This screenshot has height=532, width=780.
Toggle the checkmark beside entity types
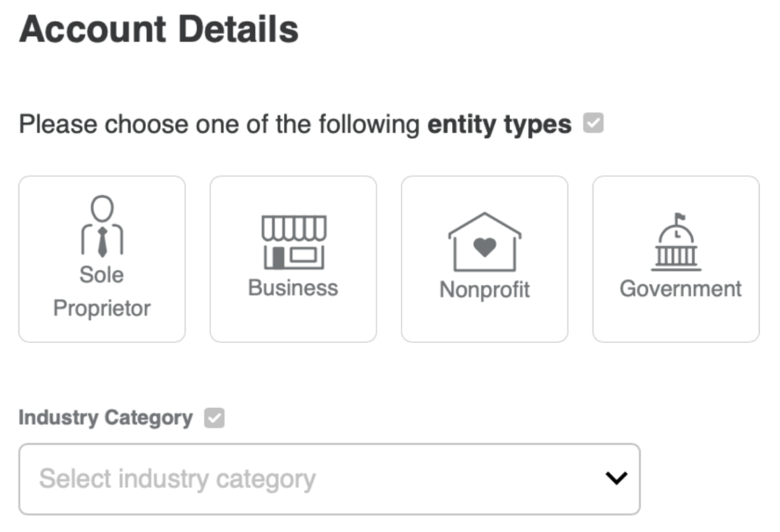tap(594, 124)
